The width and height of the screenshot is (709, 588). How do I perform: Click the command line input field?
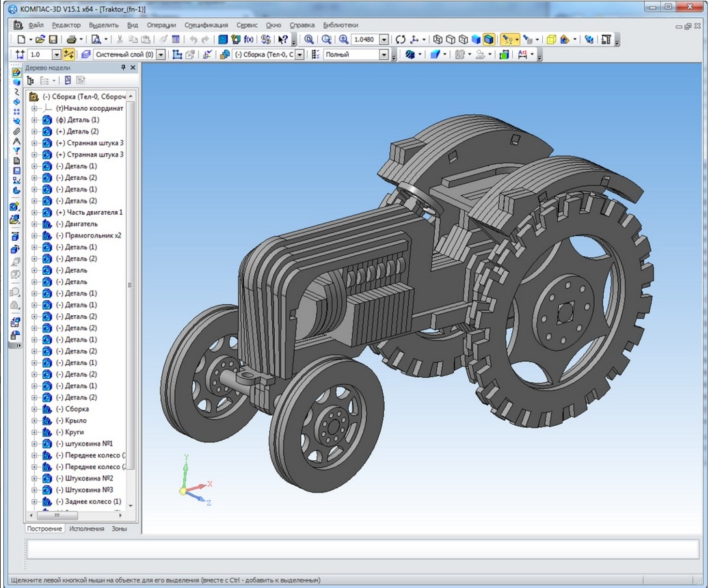click(x=363, y=550)
